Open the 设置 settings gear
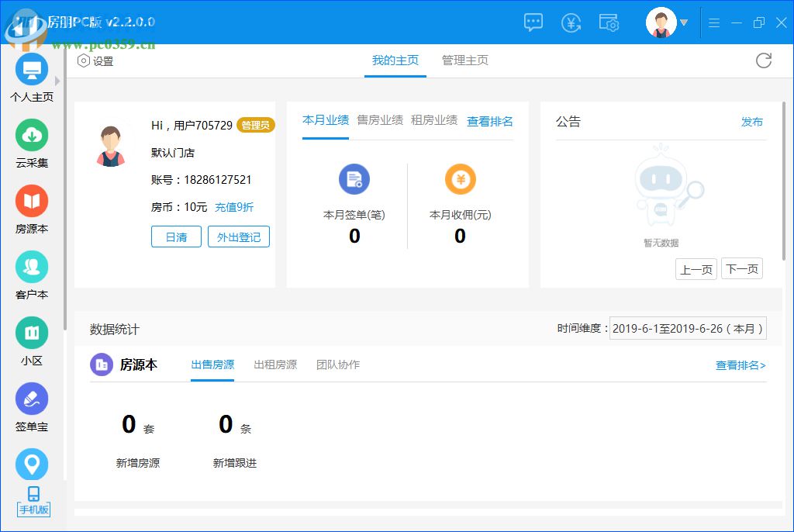The width and height of the screenshot is (794, 532). pos(95,60)
